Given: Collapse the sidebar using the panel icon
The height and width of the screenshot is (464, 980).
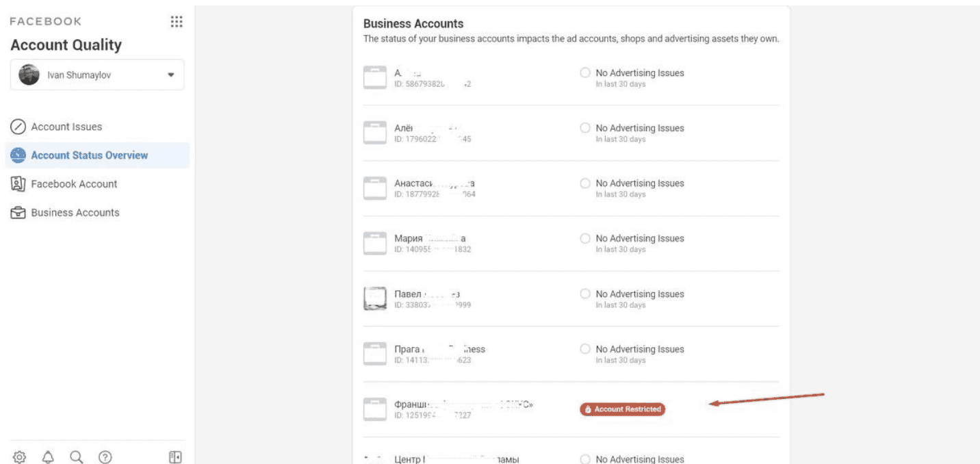Looking at the screenshot, I should pyautogui.click(x=175, y=456).
